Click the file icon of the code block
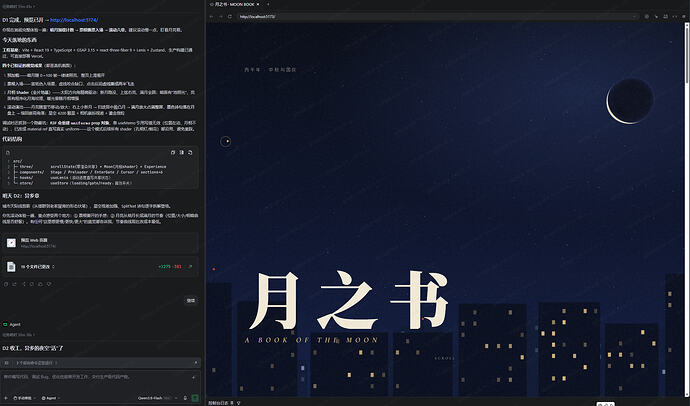This screenshot has width=690, height=406. click(x=7, y=153)
